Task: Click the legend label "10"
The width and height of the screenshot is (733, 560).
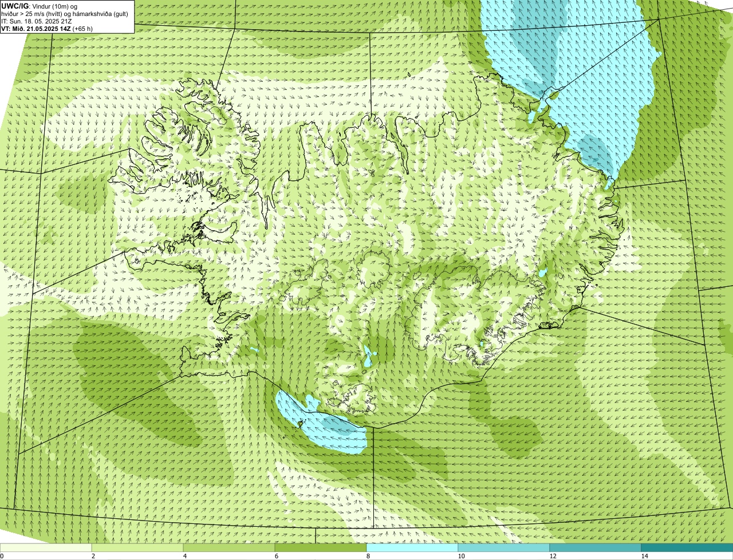Action: (461, 556)
